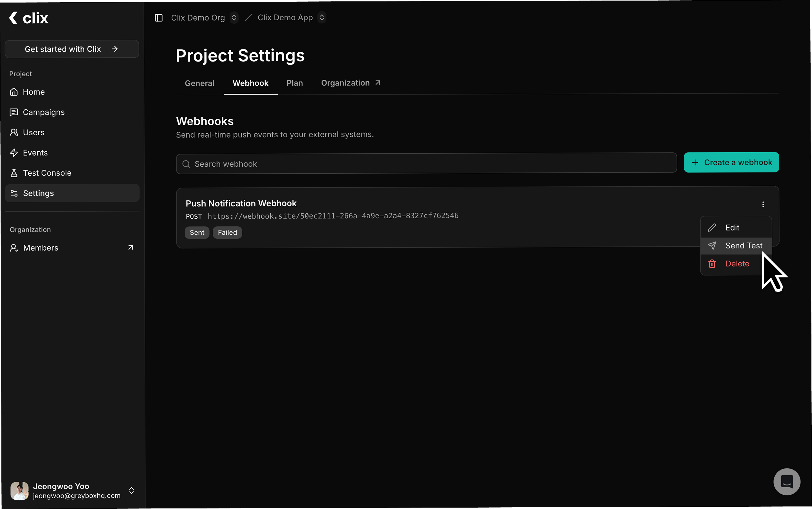Open Users via the people icon
This screenshot has width=812, height=509.
click(x=14, y=132)
